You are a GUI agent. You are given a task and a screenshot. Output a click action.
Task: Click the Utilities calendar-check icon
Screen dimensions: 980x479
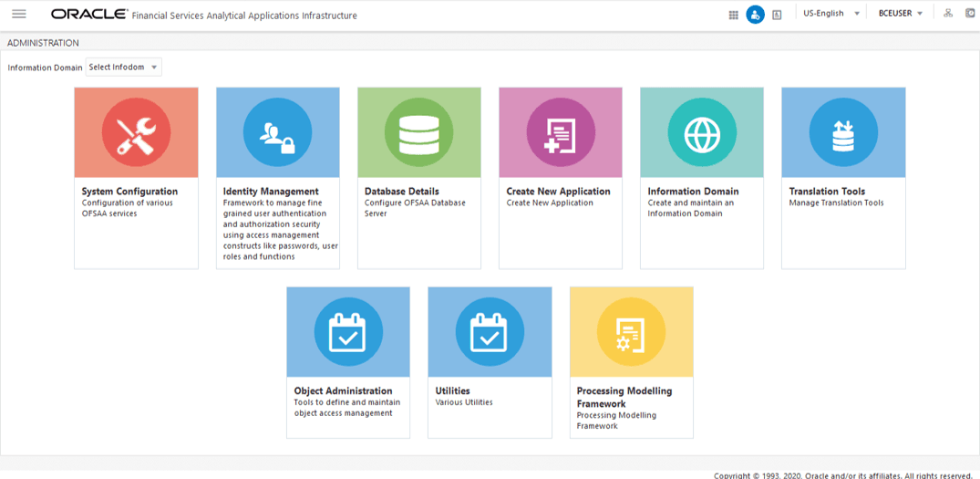pyautogui.click(x=490, y=332)
